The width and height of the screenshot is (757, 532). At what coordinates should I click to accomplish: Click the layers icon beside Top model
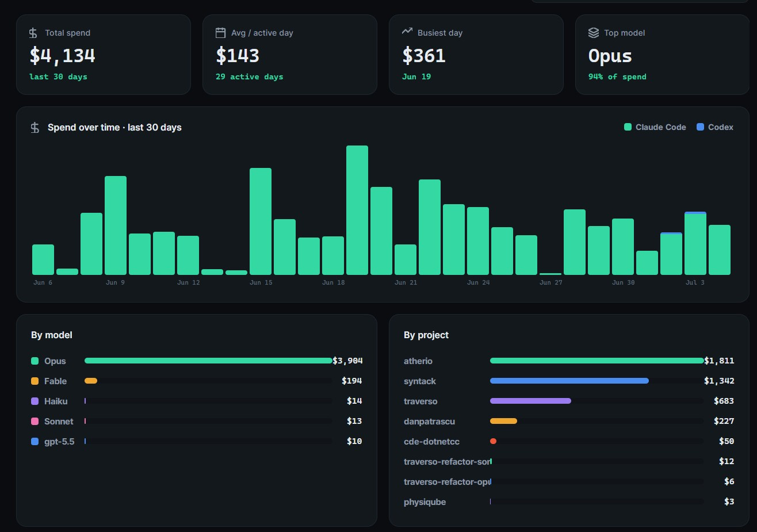click(x=594, y=33)
